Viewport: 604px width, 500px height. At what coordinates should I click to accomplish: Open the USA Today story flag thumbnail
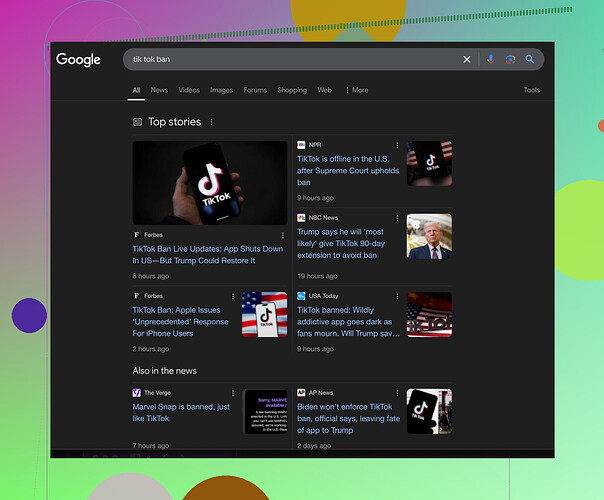tap(429, 314)
